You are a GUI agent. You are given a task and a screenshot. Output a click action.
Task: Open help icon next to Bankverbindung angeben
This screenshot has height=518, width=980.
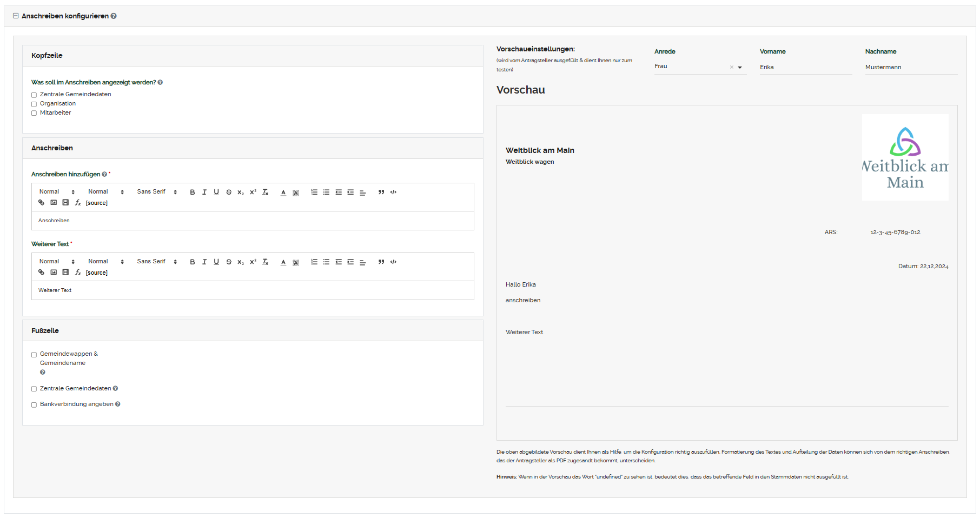coord(118,404)
